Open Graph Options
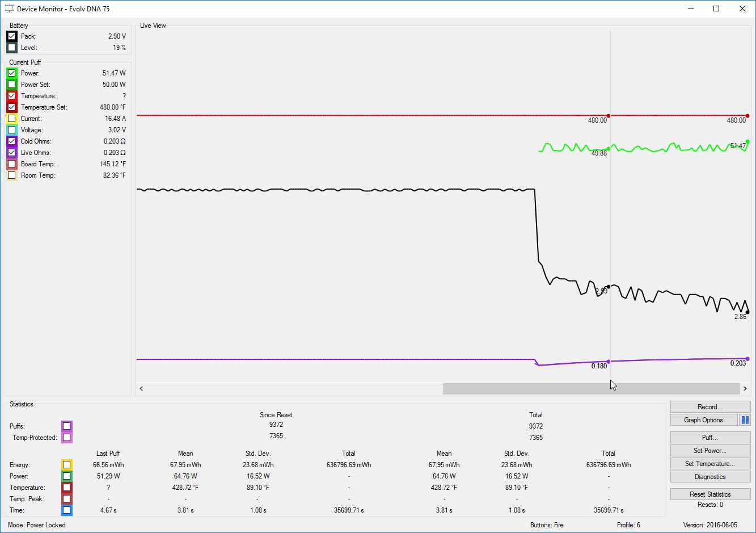This screenshot has height=533, width=756. click(703, 420)
